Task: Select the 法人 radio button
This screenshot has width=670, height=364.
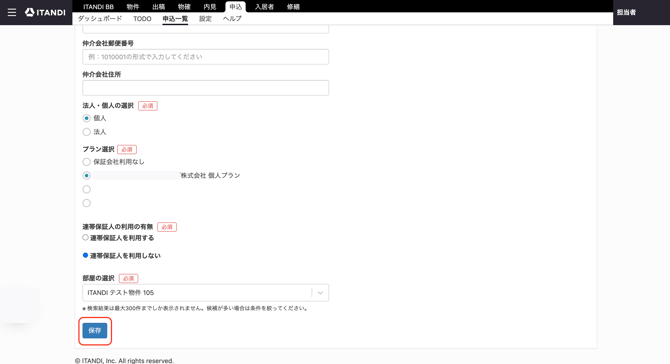Action: tap(86, 132)
